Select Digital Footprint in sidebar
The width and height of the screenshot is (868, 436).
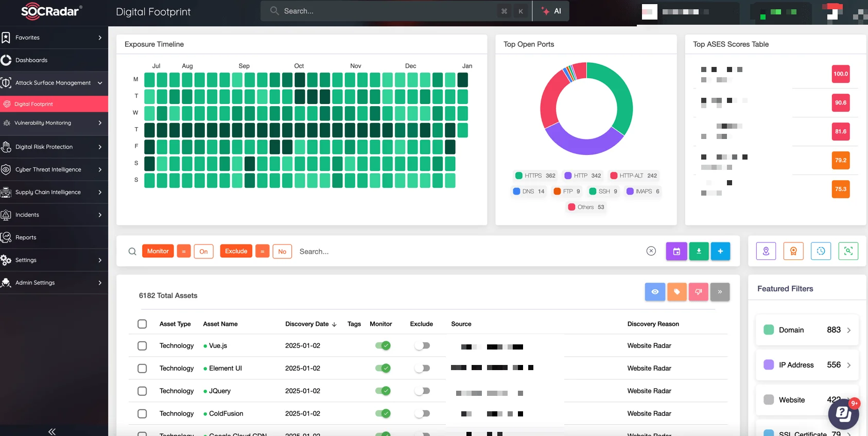pyautogui.click(x=54, y=104)
